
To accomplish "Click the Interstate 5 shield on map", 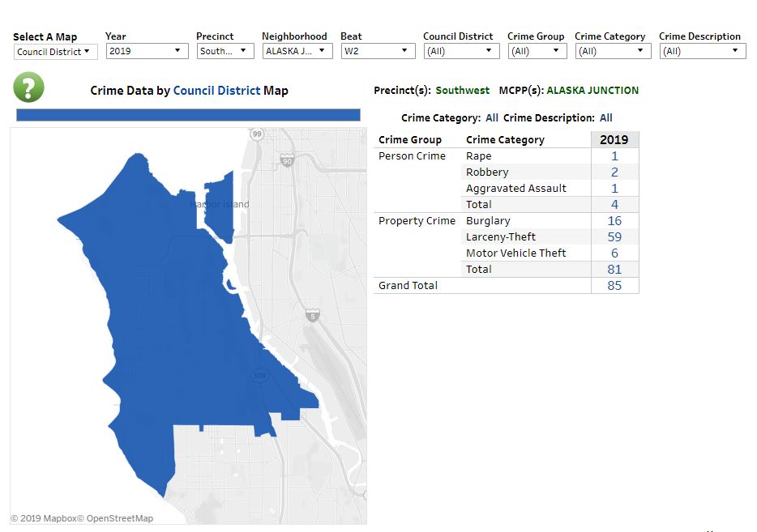I will pos(312,316).
